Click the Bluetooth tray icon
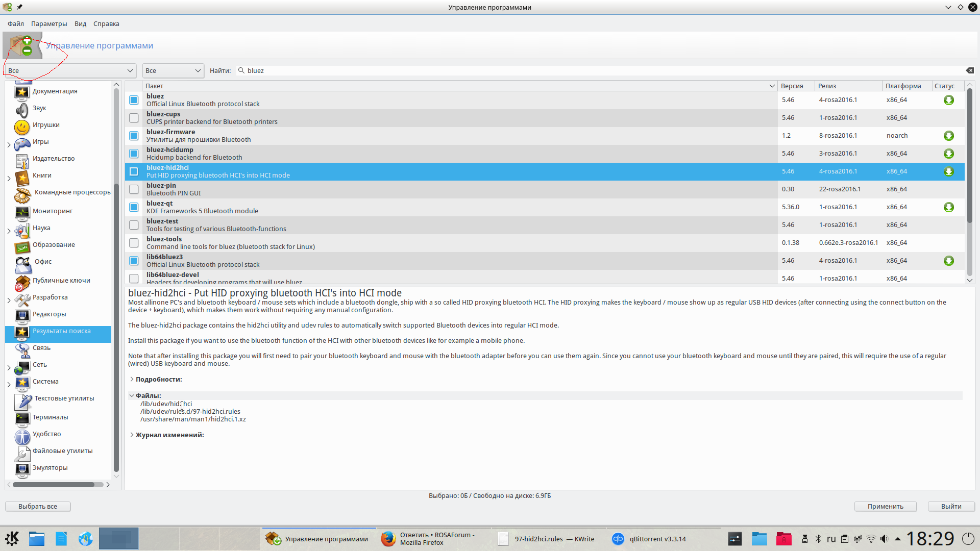Viewport: 980px width, 551px height. 818,539
